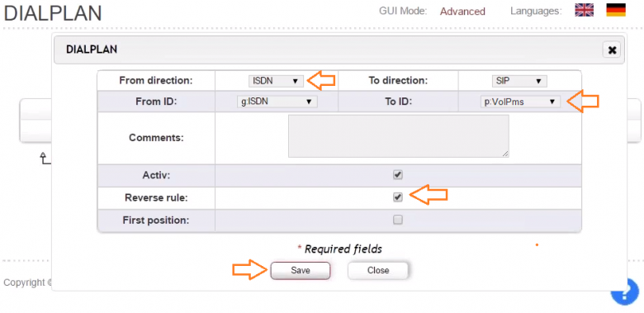644x313 pixels.
Task: Focus the Comments text area
Action: coord(399,136)
